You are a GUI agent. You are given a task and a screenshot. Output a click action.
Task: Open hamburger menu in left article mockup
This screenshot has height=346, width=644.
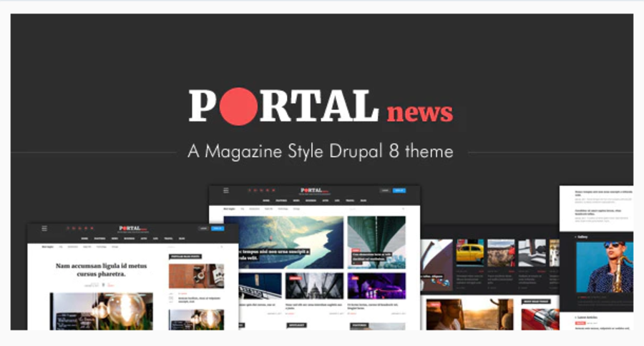point(44,228)
